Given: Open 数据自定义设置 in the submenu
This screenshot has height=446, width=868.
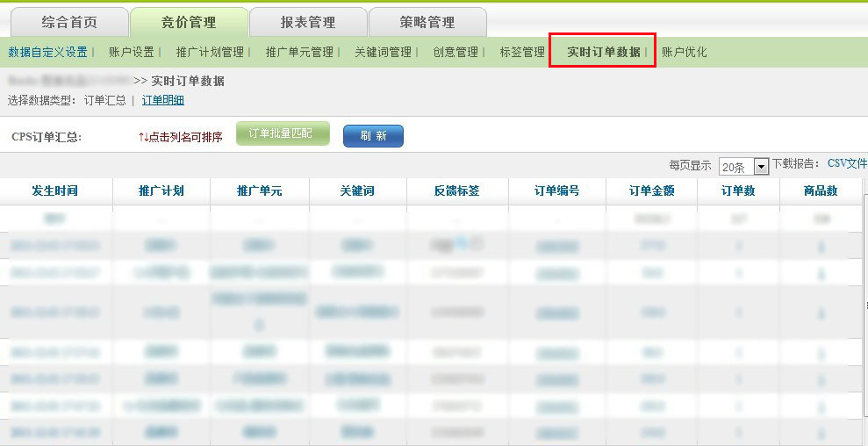Looking at the screenshot, I should click(x=47, y=52).
